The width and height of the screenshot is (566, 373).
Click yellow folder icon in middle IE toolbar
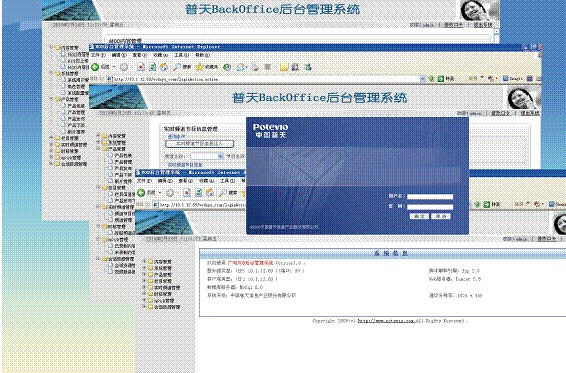[x=284, y=67]
